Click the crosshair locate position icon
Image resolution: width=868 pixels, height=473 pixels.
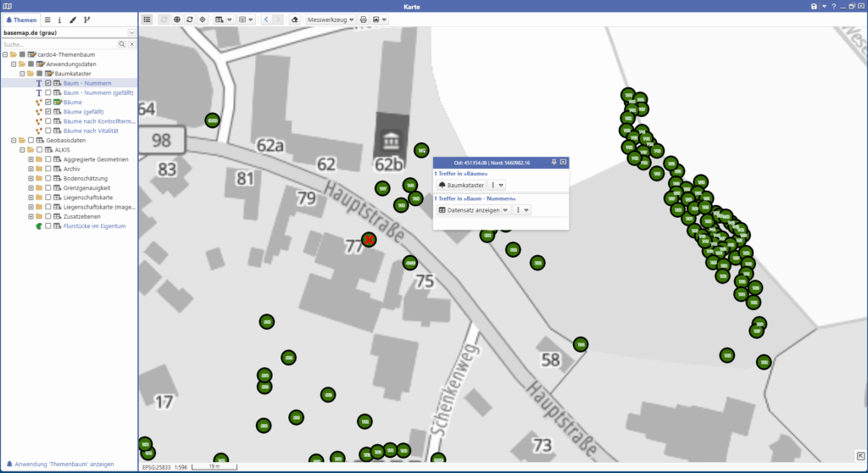(202, 19)
